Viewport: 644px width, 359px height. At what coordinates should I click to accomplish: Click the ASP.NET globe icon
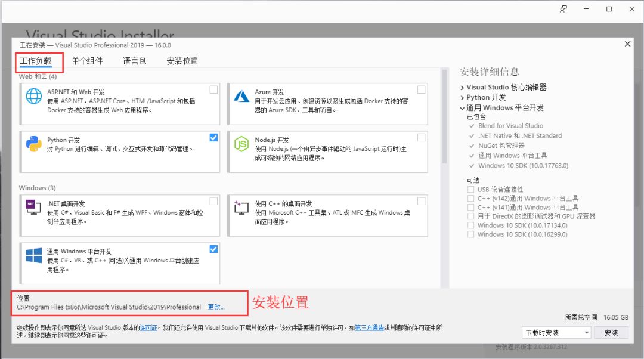coord(33,96)
